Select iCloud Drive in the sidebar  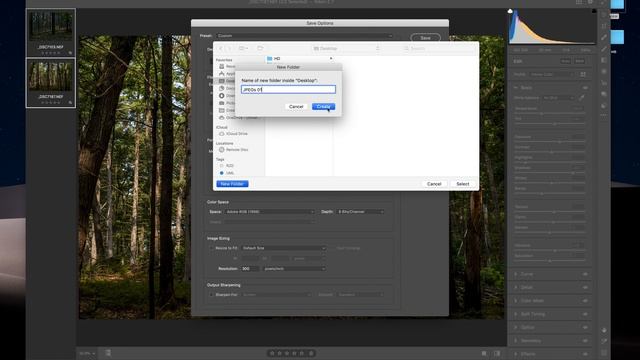point(233,133)
